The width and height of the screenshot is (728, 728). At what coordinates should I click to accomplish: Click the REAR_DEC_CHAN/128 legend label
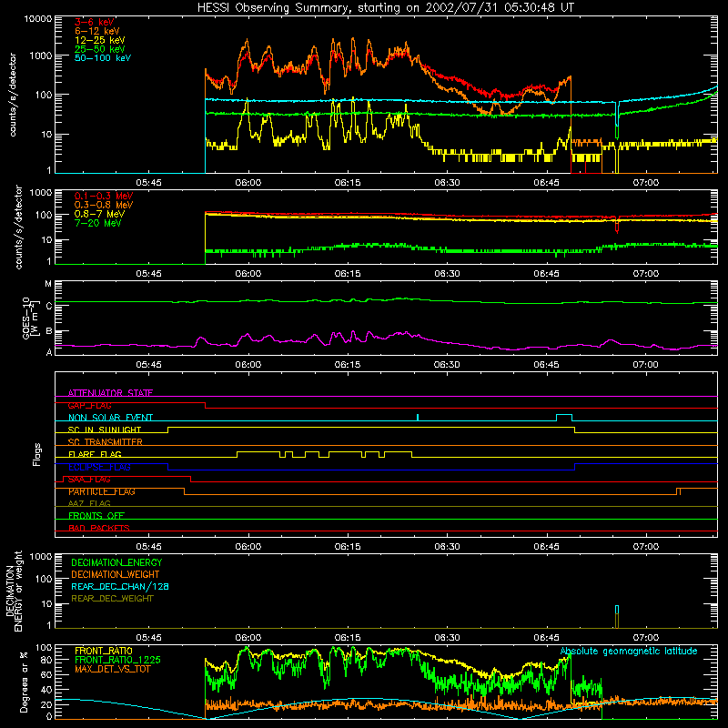[x=120, y=586]
